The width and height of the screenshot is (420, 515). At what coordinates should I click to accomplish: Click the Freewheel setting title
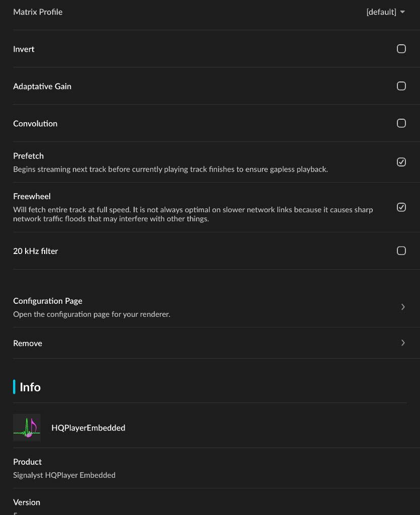tap(32, 196)
